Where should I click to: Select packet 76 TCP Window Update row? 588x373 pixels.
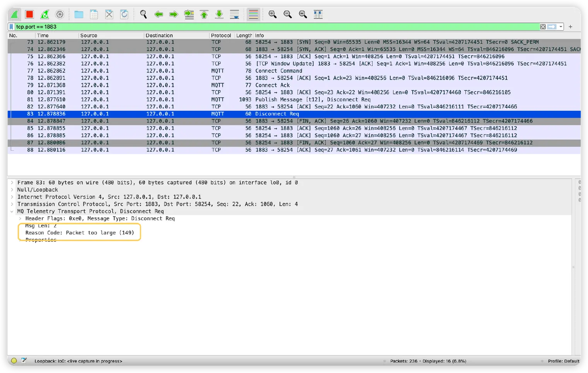pos(294,64)
